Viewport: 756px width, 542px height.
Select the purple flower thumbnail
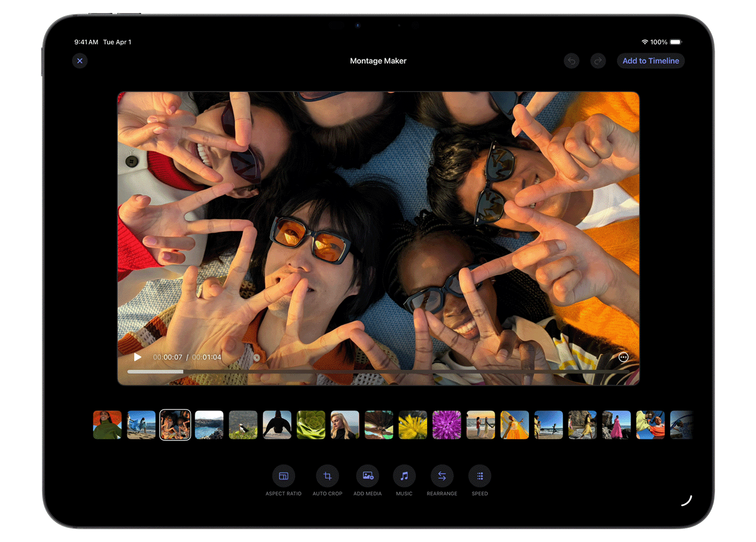(x=447, y=425)
